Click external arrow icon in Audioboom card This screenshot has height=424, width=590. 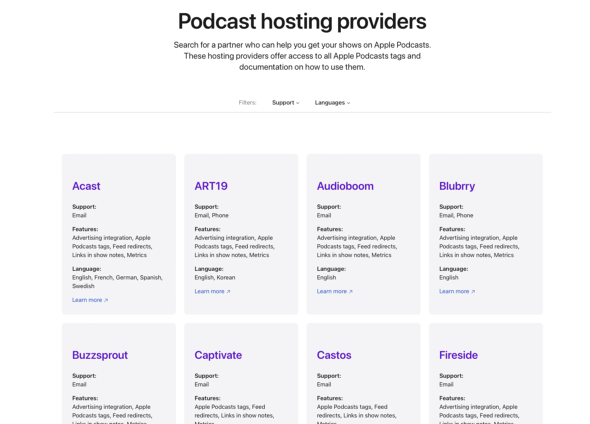(x=351, y=292)
